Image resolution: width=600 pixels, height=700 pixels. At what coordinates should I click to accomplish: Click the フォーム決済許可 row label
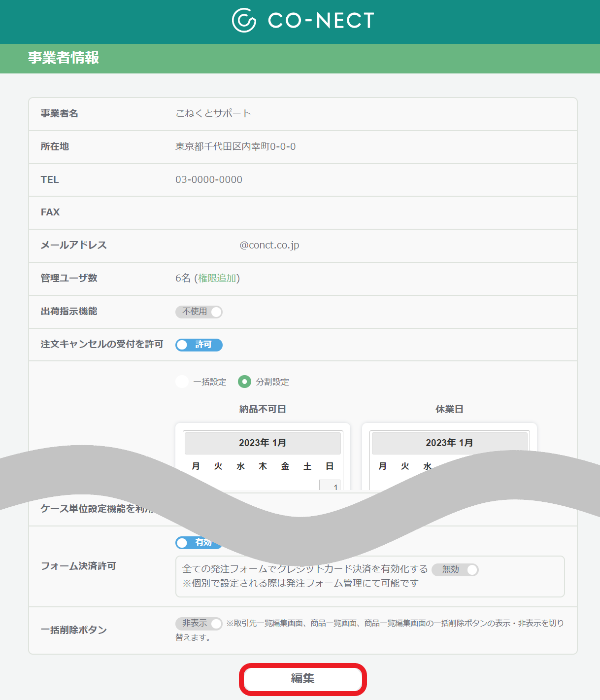point(78,566)
